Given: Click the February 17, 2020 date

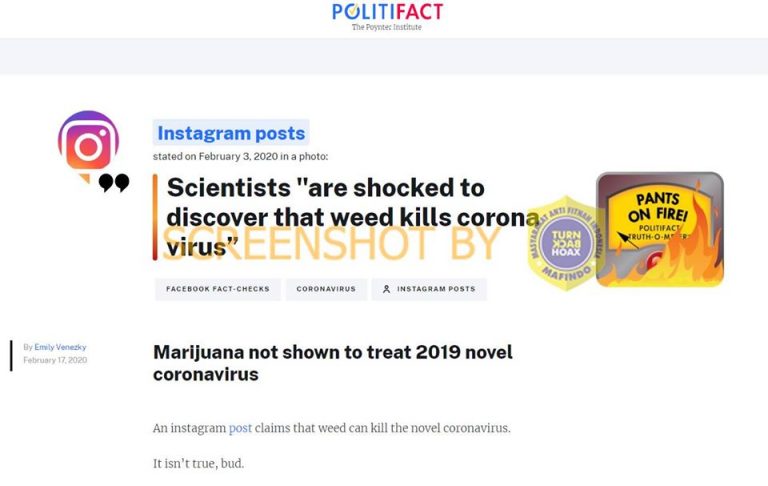Looking at the screenshot, I should coord(55,360).
